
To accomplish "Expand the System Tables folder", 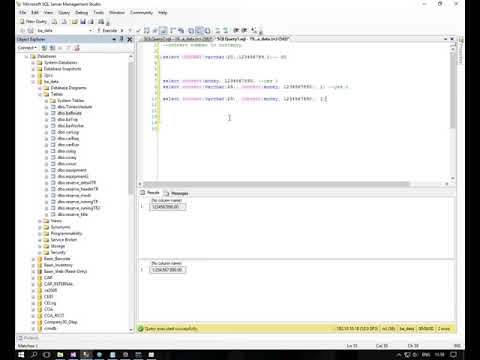I will pyautogui.click(x=46, y=101).
